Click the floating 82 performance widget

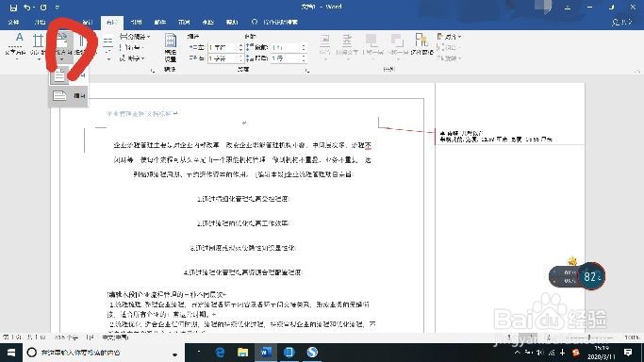[x=591, y=276]
